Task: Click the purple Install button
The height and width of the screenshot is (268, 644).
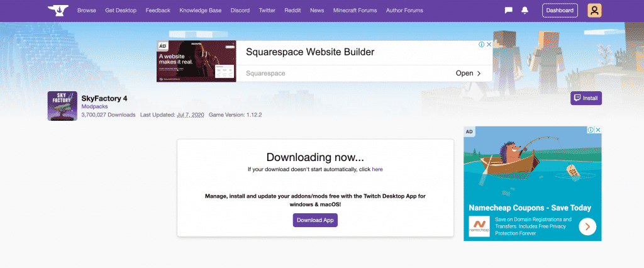Action: tap(586, 98)
